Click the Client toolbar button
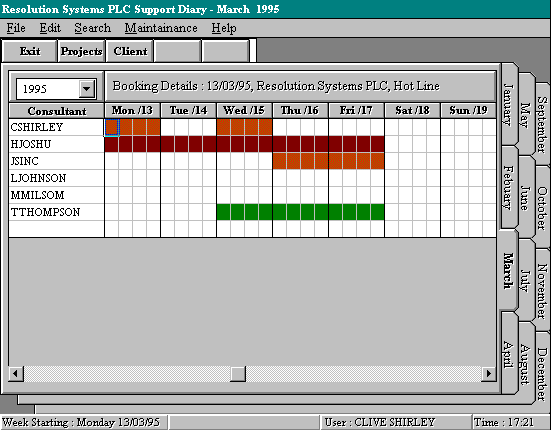This screenshot has width=551, height=430. pos(130,51)
